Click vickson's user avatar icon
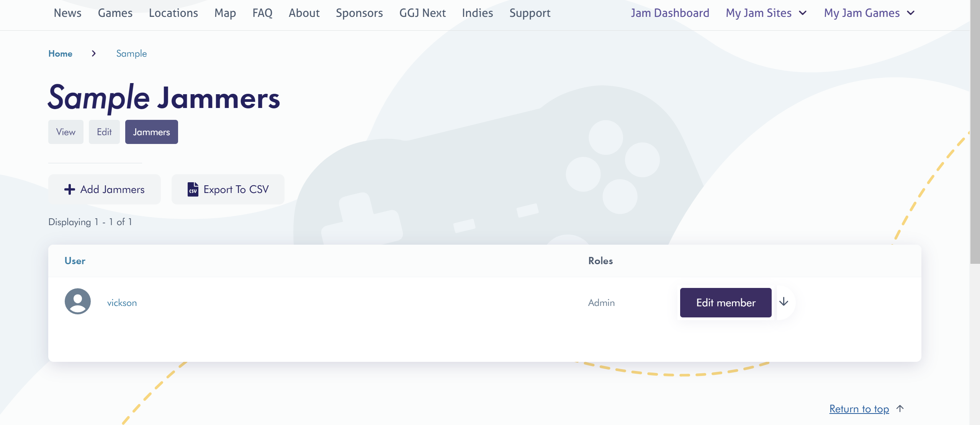 tap(78, 302)
